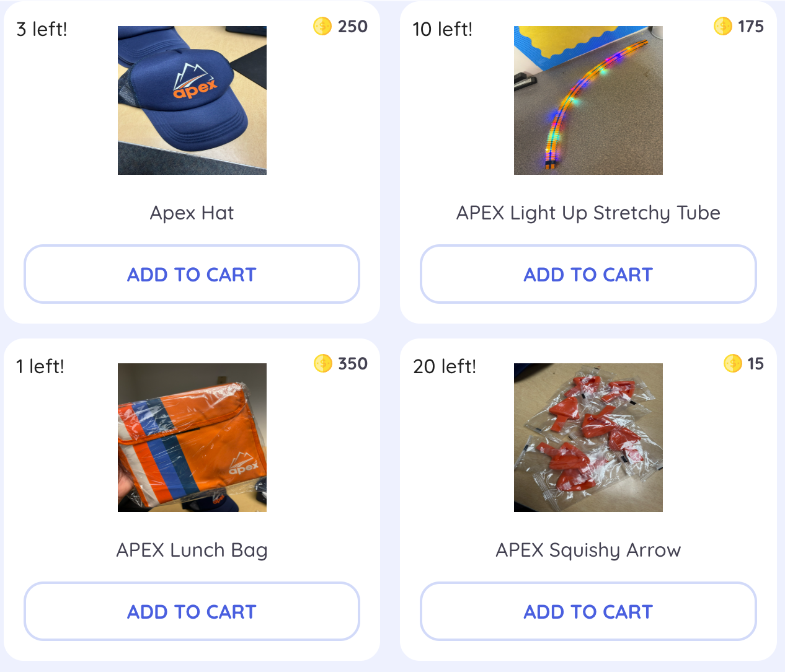Viewport: 785px width, 672px height.
Task: Click the '20 left!' stock label
Action: point(445,366)
